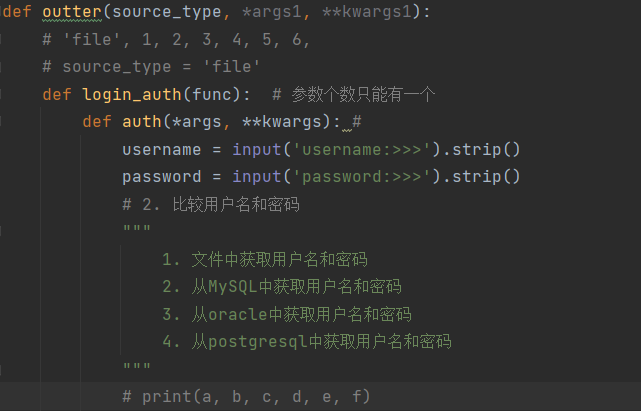Click the 'username:>>>' string literal

pyautogui.click(x=363, y=150)
